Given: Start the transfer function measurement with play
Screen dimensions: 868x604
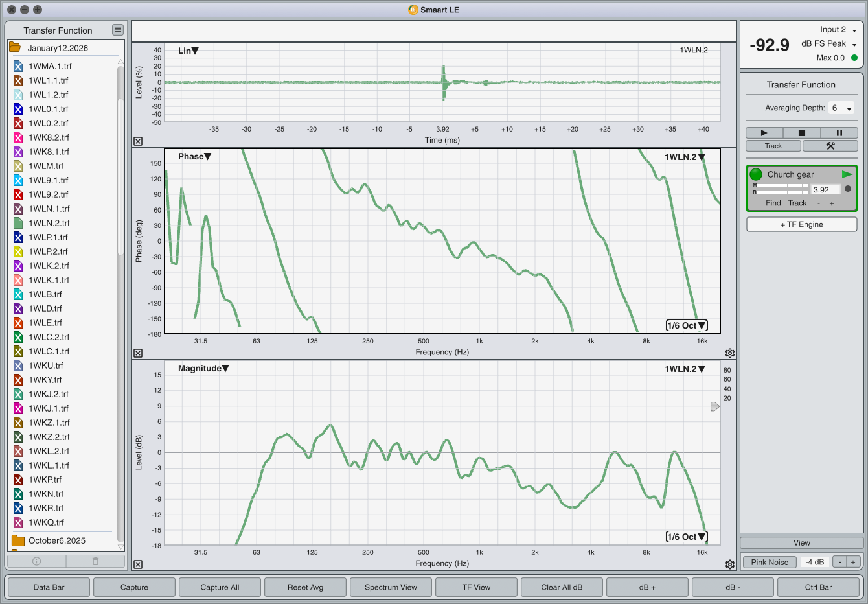Looking at the screenshot, I should 764,133.
